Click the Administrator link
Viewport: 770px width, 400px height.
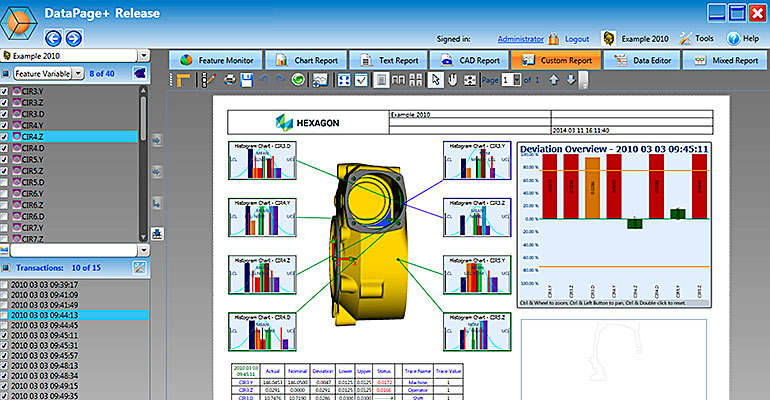point(521,39)
